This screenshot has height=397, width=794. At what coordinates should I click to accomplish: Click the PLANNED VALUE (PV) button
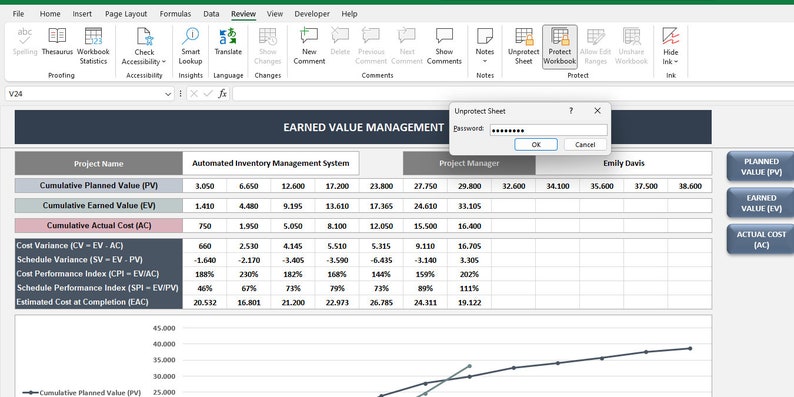tap(761, 167)
